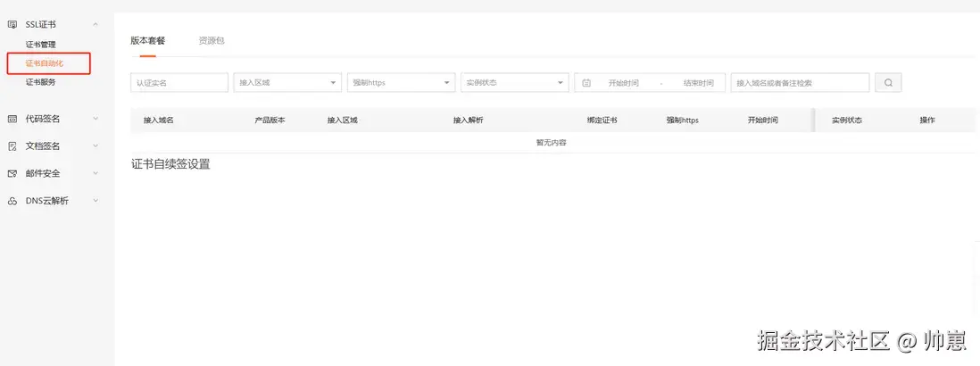Viewport: 980px width, 366px height.
Task: Click the 绑定证书 column header
Action: 602,120
